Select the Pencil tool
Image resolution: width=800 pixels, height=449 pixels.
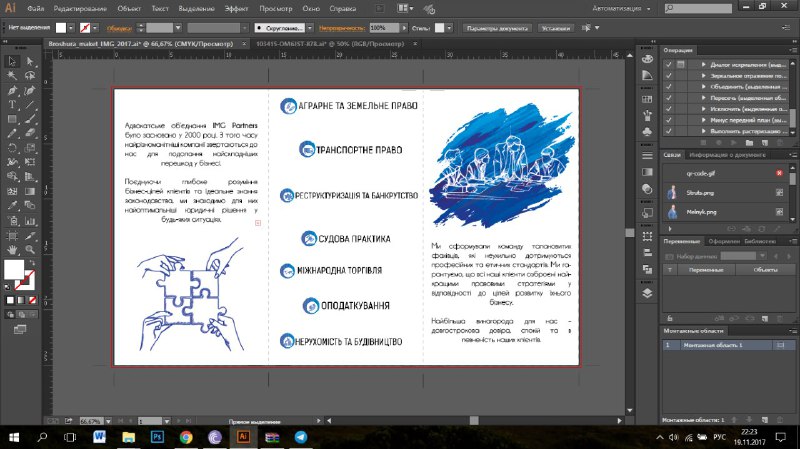12,133
